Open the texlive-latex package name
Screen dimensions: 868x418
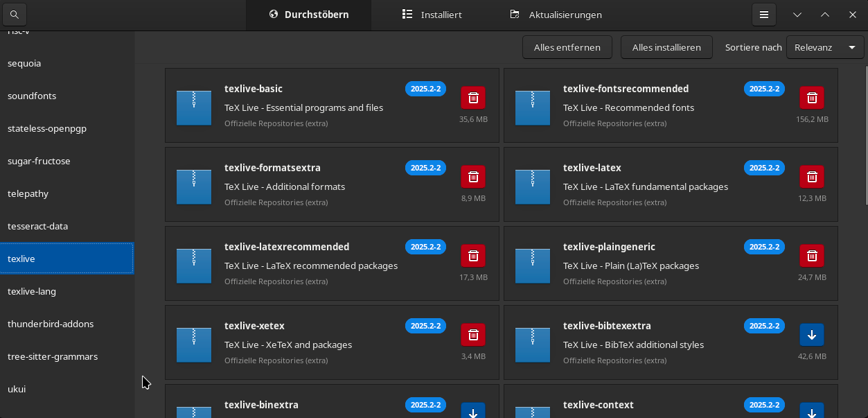[592, 168]
